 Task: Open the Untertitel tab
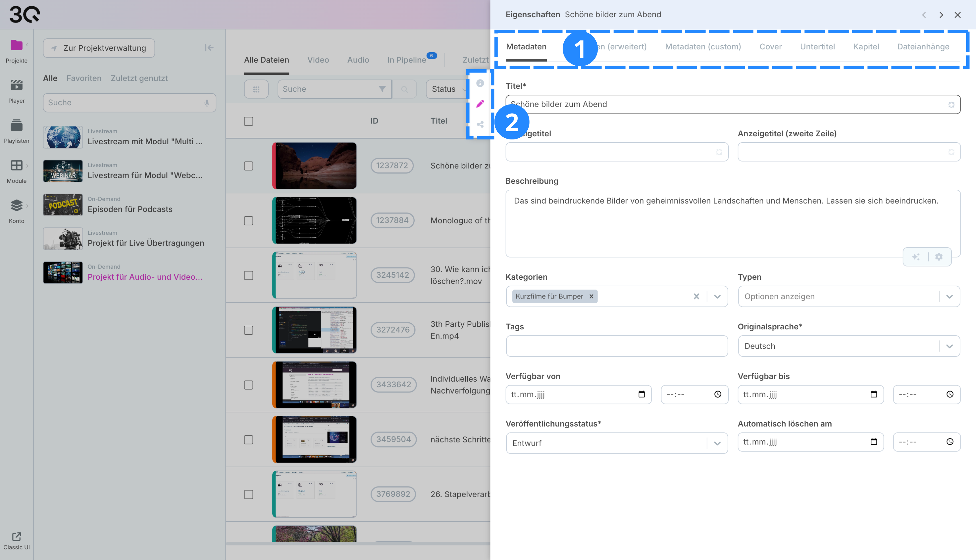[x=817, y=47]
